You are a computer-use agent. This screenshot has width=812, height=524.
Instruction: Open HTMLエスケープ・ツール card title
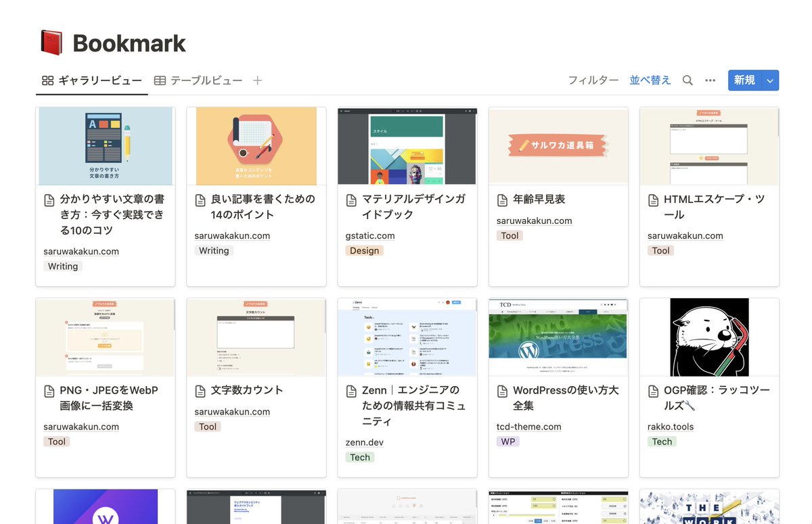click(x=715, y=207)
